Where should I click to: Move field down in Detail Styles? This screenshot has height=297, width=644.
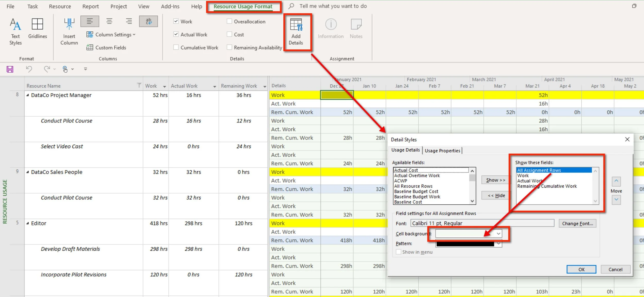(x=616, y=200)
